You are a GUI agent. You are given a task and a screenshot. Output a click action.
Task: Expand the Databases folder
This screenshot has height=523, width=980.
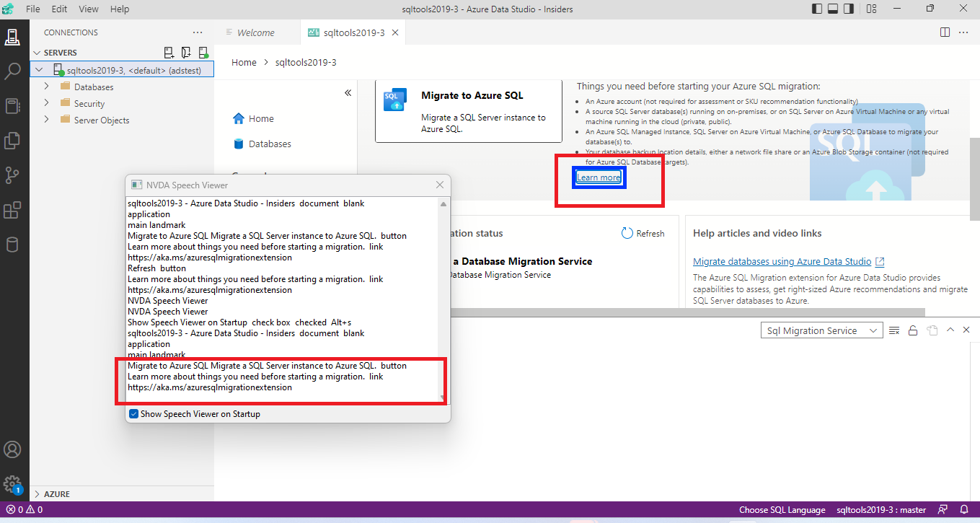pyautogui.click(x=46, y=86)
